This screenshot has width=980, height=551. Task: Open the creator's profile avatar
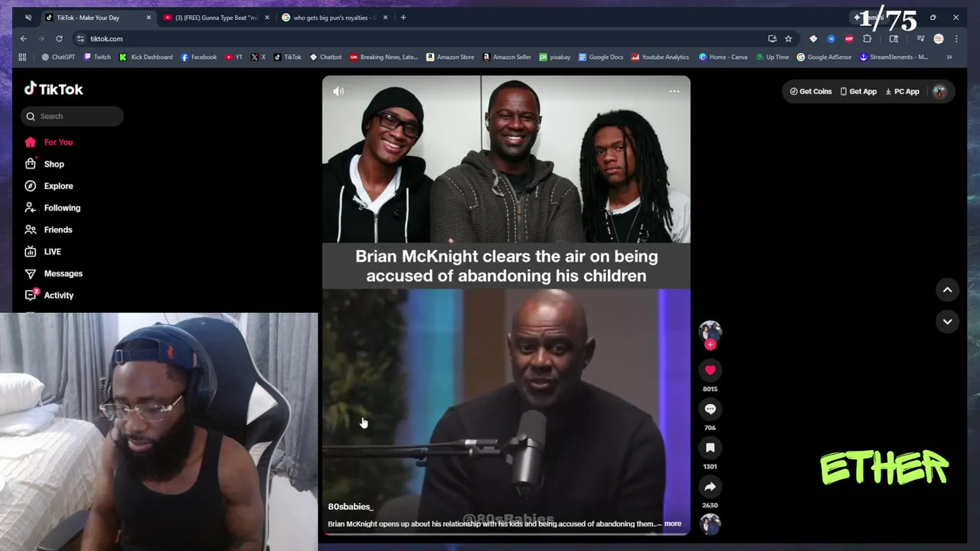pyautogui.click(x=710, y=331)
